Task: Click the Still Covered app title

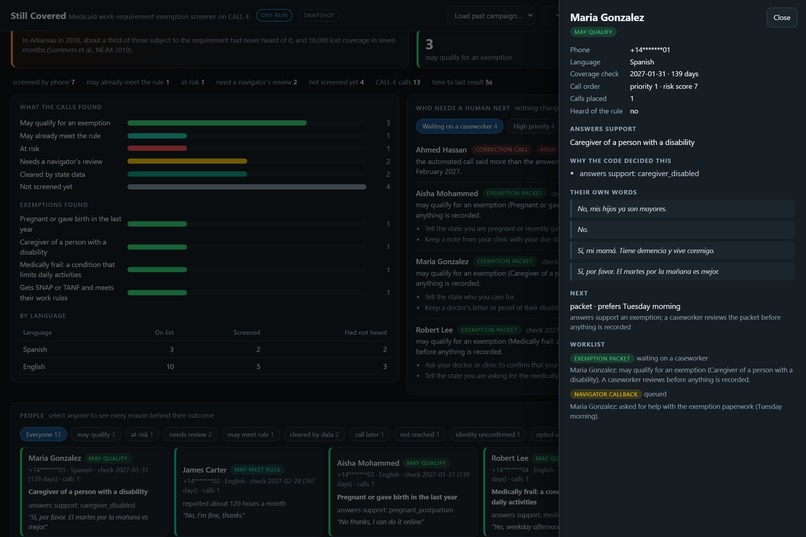Action: (x=38, y=15)
